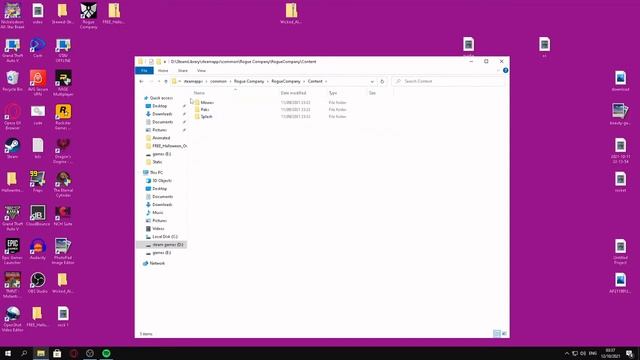
Task: Go back with Explorer's back arrow
Action: [x=141, y=81]
